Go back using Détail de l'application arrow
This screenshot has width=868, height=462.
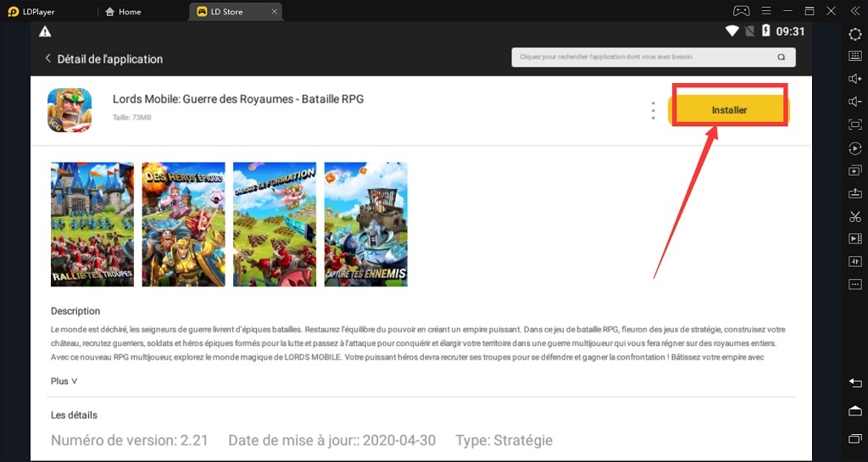pyautogui.click(x=47, y=58)
